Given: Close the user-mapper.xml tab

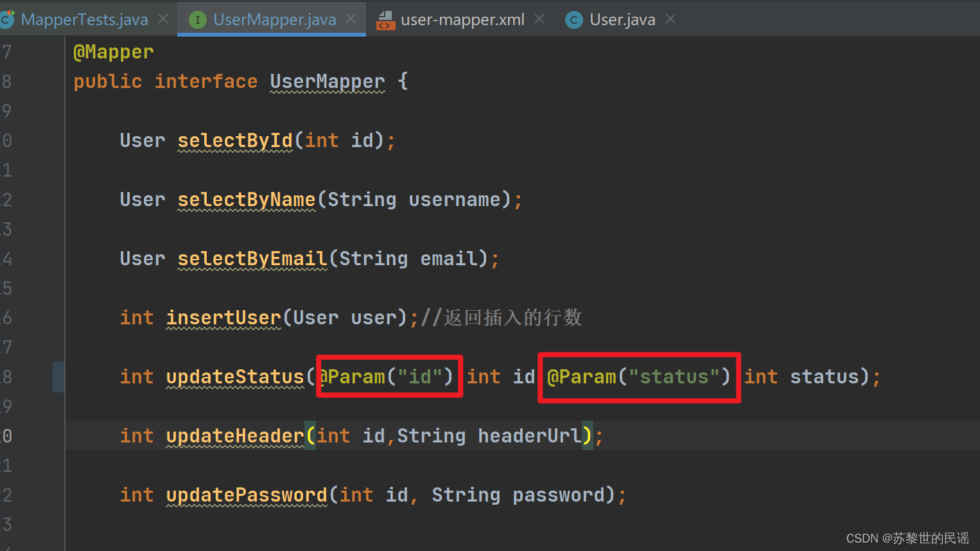Looking at the screenshot, I should (540, 19).
